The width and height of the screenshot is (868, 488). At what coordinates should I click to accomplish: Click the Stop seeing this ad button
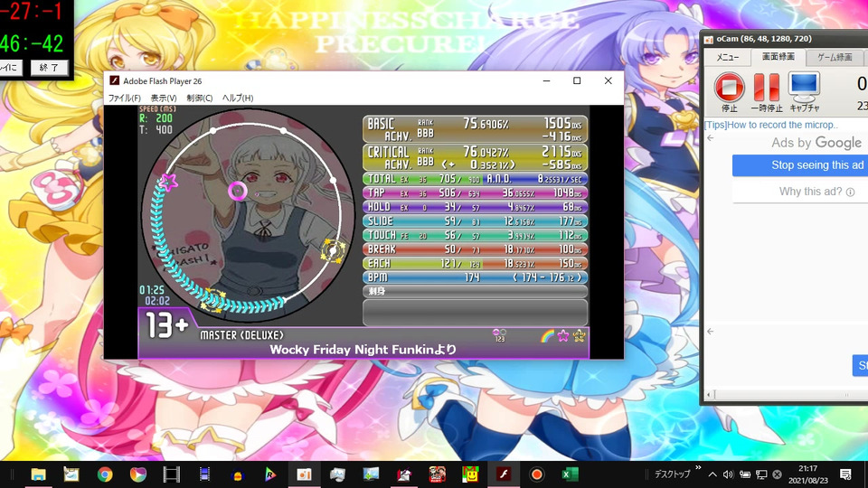[x=800, y=165]
